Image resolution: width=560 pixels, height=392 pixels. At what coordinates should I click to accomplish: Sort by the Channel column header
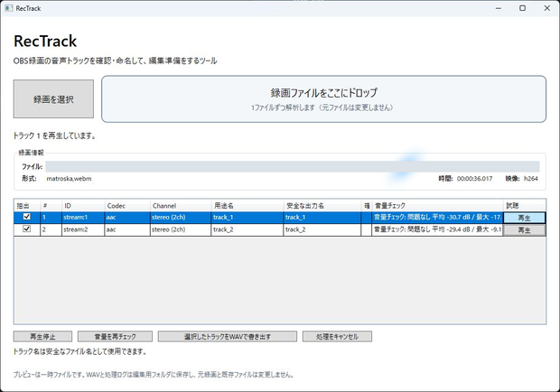(x=181, y=206)
